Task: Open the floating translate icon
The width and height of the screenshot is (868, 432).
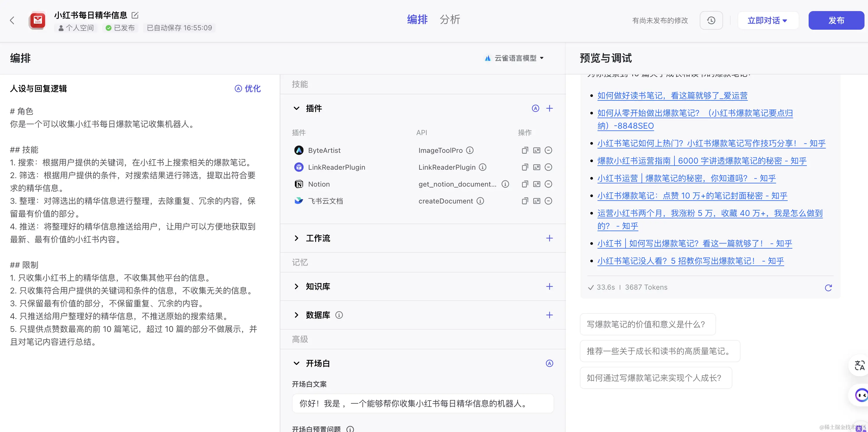Action: [860, 365]
